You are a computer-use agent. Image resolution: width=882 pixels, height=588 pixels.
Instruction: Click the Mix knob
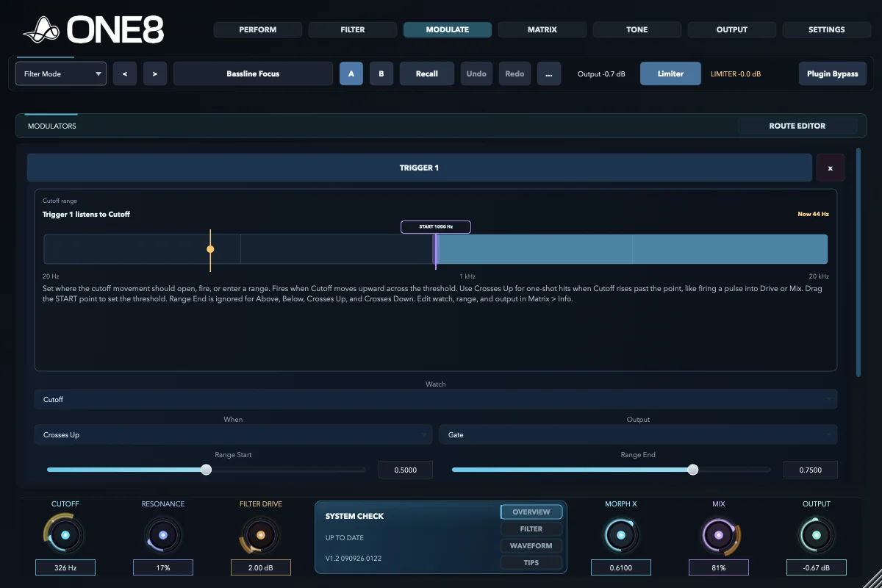(719, 535)
